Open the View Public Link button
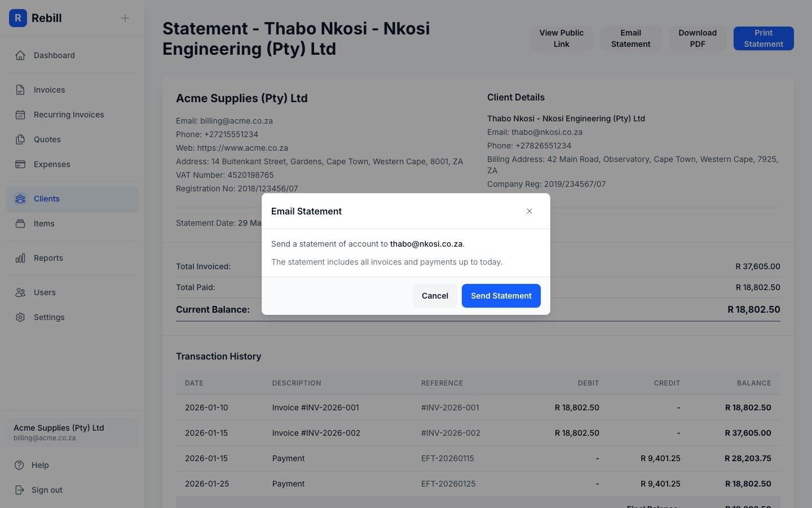Screen dimensions: 812x508 561,38
